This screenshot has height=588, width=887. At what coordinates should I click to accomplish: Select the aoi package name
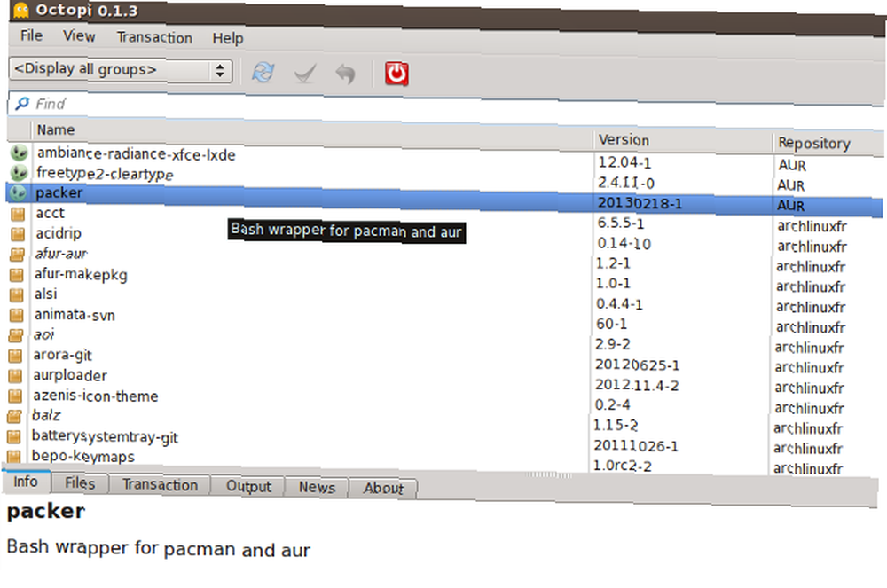point(43,334)
